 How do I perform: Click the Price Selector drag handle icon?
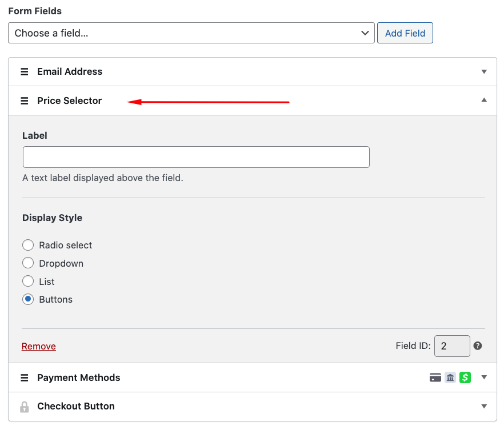25,101
